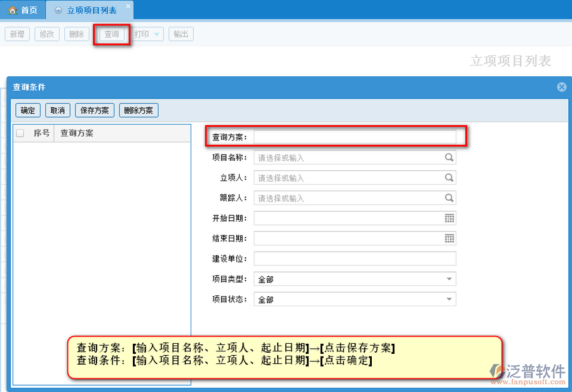Expand the 项目状态 dropdown
Image resolution: width=572 pixels, height=392 pixels.
[449, 299]
